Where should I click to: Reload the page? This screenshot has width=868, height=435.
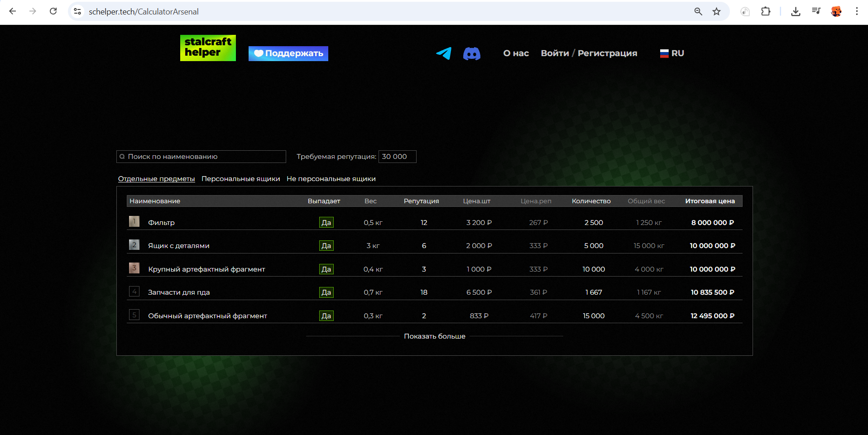[53, 11]
